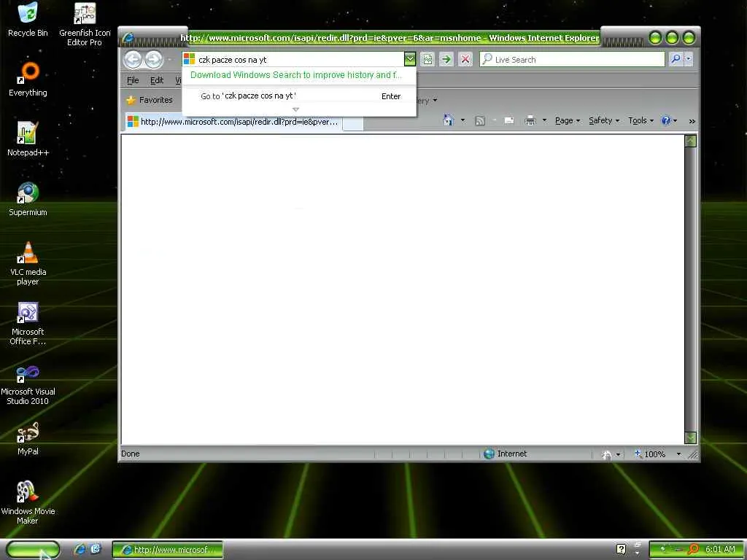Select the Supermium browser desktop shortcut

coord(28,200)
